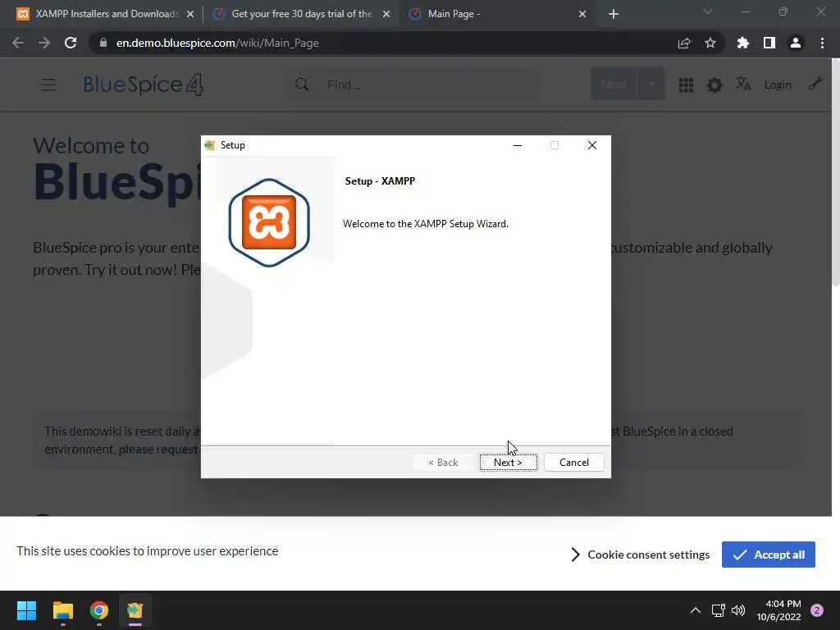This screenshot has height=630, width=840.
Task: Click the XAMPP logo in the Setup wizard
Action: pos(269,222)
